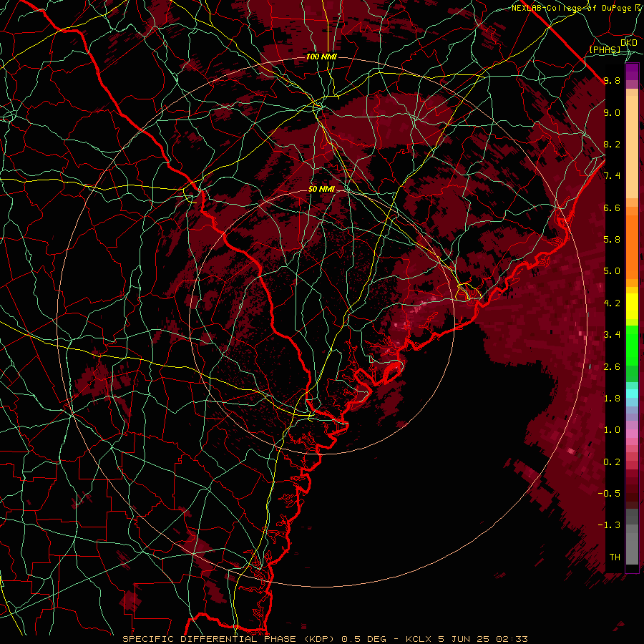This screenshot has height=644, width=644.
Task: Click the 4.2 value on the color scale
Action: point(612,303)
